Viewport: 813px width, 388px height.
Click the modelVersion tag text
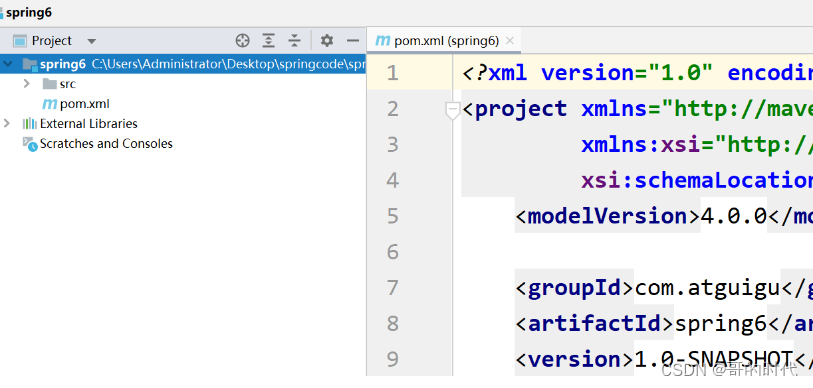click(x=607, y=216)
